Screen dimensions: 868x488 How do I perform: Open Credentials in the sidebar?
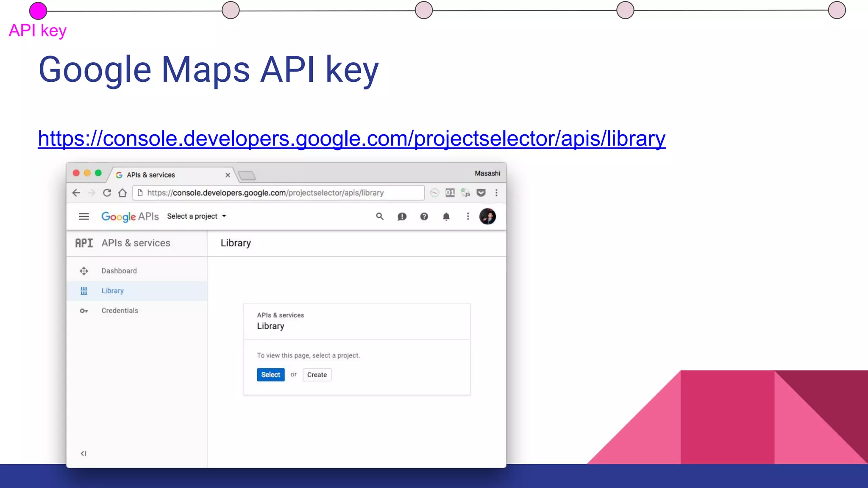[136, 311]
